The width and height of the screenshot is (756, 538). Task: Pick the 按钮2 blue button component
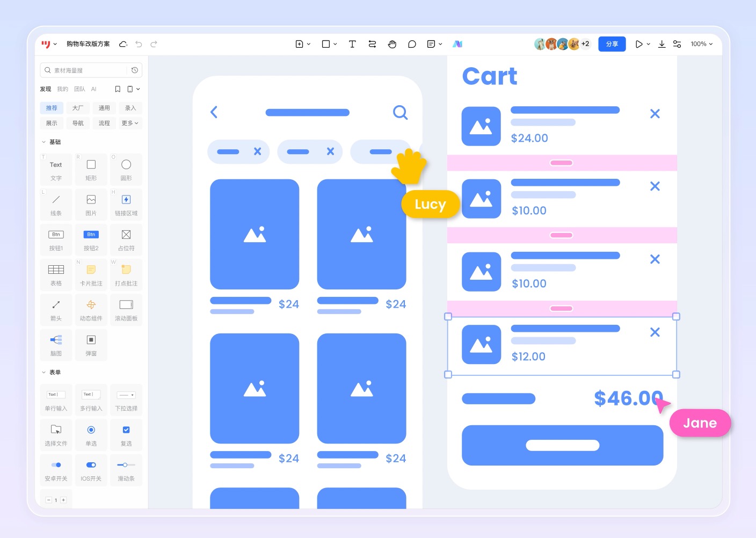point(91,240)
